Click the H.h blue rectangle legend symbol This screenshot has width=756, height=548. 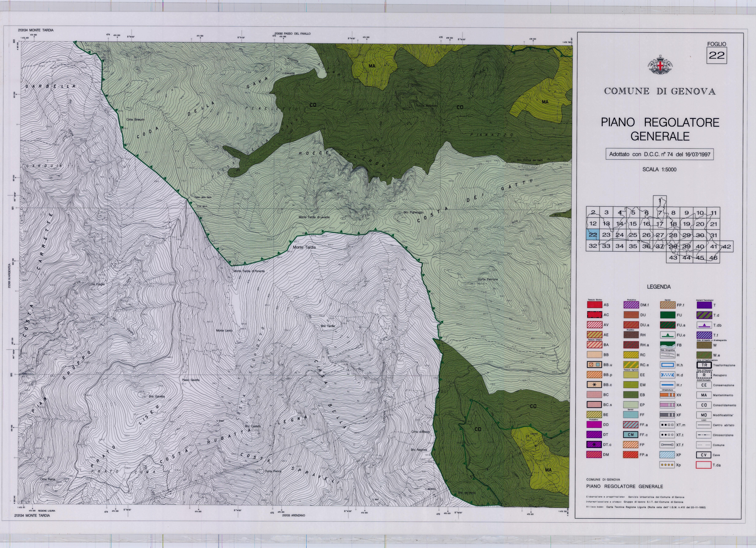[x=668, y=365]
